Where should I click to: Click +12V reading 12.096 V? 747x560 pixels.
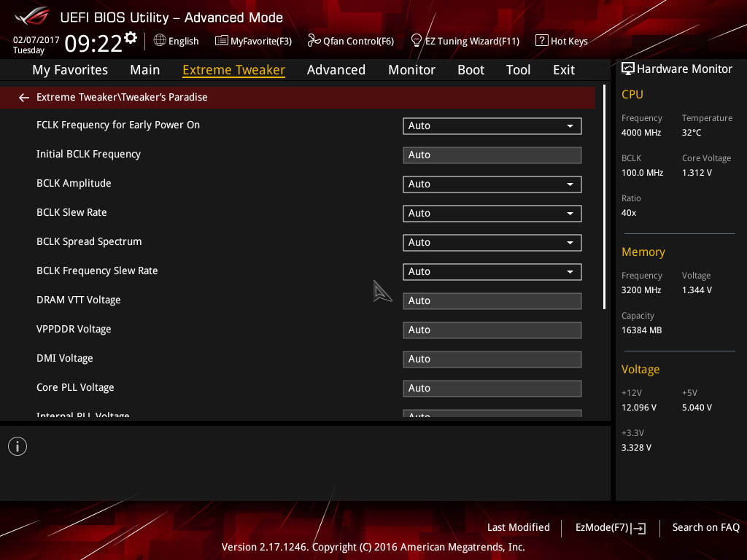[639, 408]
